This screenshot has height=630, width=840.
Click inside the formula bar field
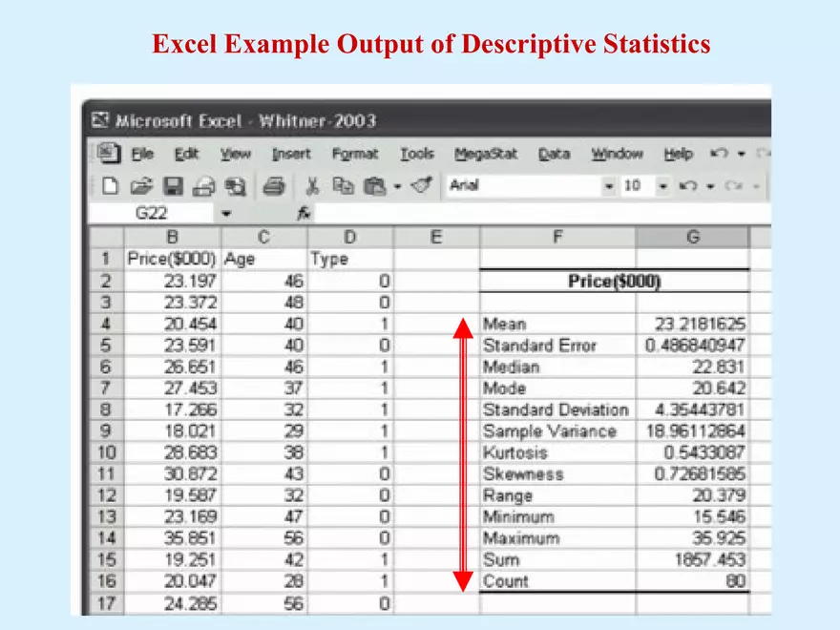tap(542, 213)
